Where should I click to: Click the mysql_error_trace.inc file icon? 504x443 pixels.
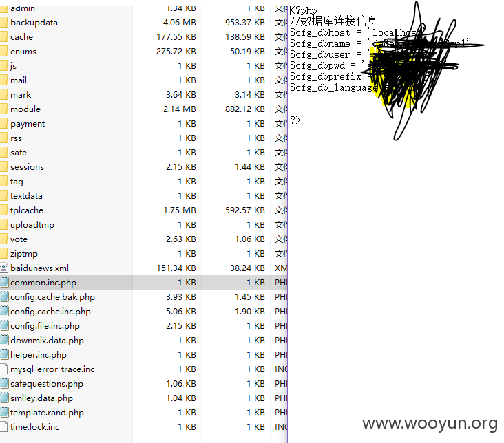pyautogui.click(x=3, y=369)
